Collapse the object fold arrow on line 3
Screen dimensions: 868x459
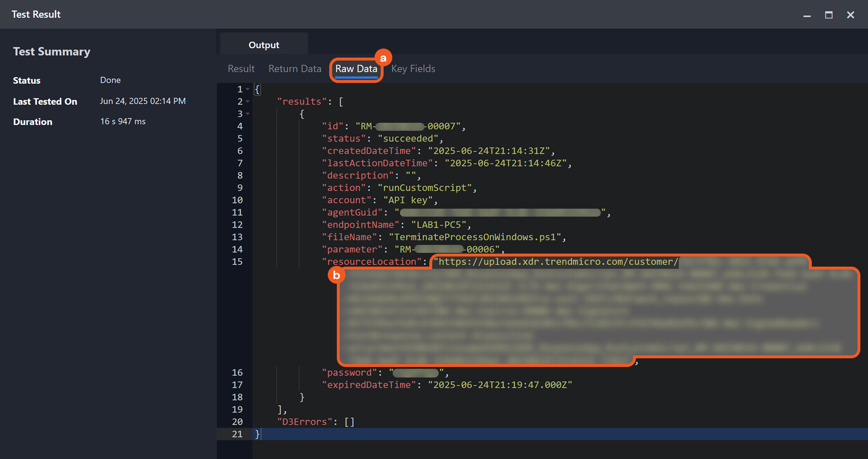248,114
